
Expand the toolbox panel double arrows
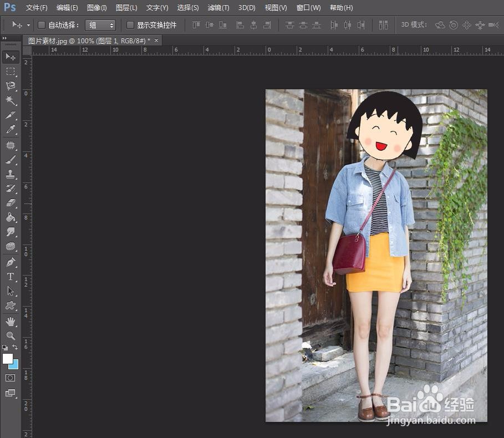click(4, 38)
